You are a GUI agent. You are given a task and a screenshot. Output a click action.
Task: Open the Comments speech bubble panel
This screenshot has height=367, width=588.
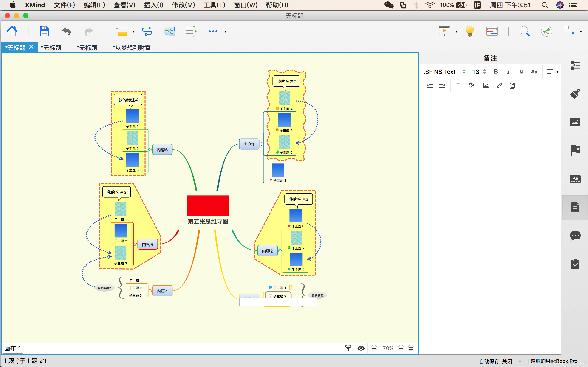pos(575,235)
